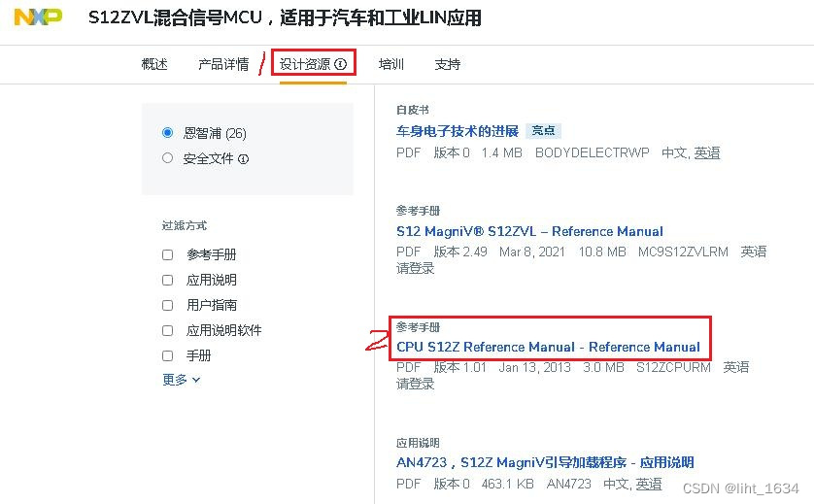This screenshot has width=814, height=504.
Task: Click 请登录 under CPU S12Z manual
Action: [415, 385]
